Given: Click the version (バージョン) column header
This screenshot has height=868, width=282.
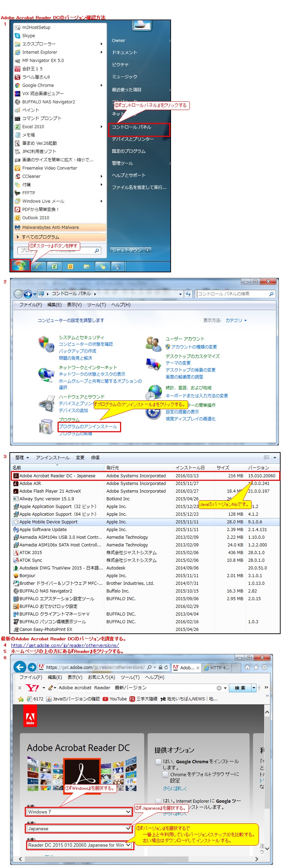Looking at the screenshot, I should [x=263, y=468].
